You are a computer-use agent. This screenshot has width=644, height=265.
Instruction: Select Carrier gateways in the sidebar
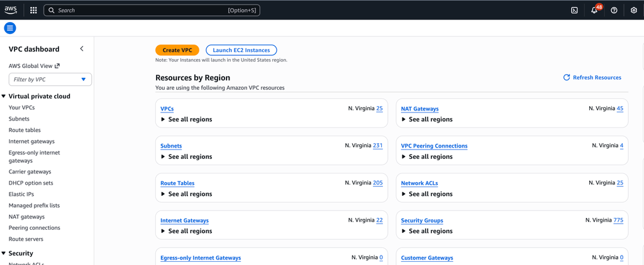[x=30, y=172]
